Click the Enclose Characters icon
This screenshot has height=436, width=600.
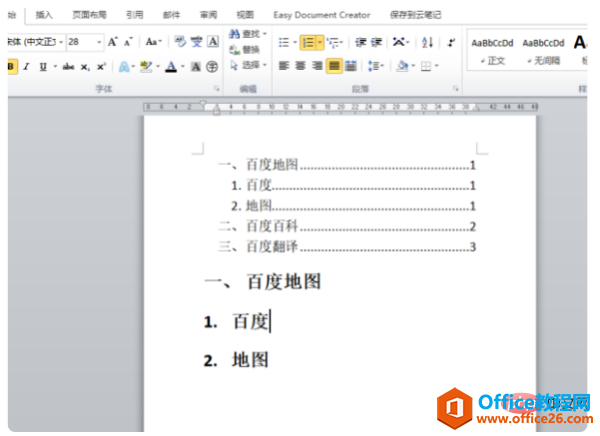click(212, 67)
